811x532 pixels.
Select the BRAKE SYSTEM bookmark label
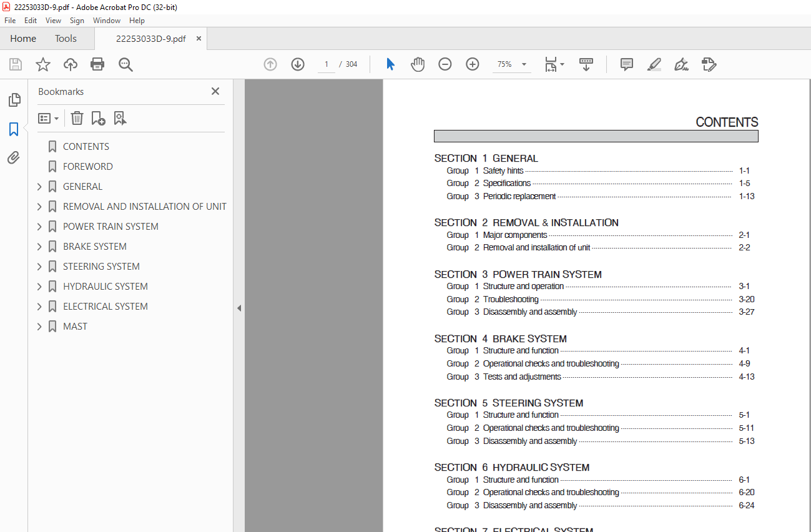pos(95,247)
